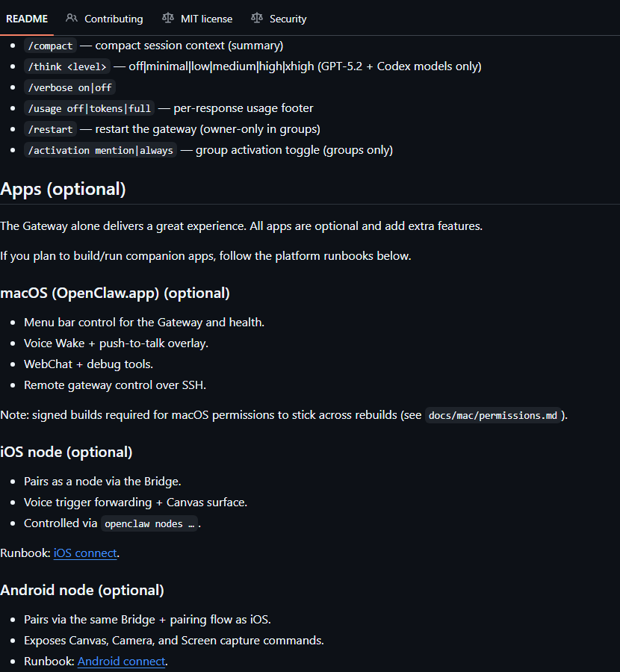Click the Android node (optional) heading
The height and width of the screenshot is (672, 620).
click(82, 590)
